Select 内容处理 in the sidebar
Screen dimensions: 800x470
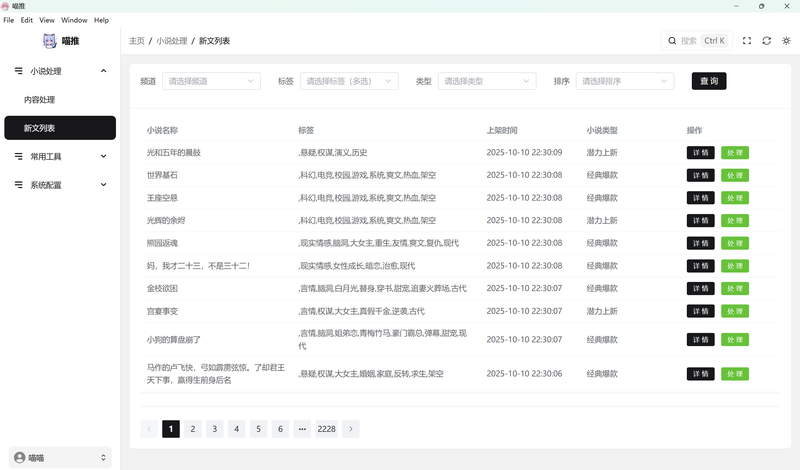pyautogui.click(x=40, y=100)
